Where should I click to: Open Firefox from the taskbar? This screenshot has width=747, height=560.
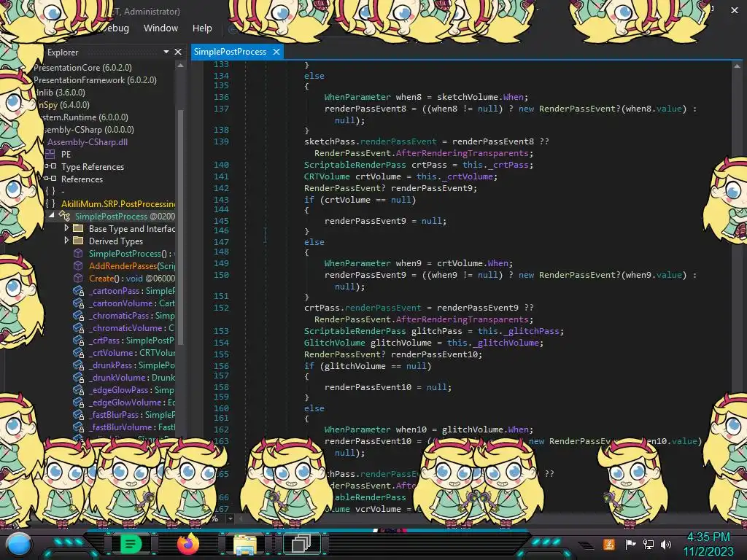187,544
